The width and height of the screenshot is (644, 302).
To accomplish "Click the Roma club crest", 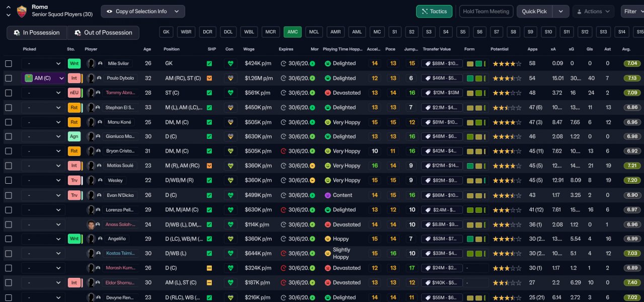I will pos(22,11).
